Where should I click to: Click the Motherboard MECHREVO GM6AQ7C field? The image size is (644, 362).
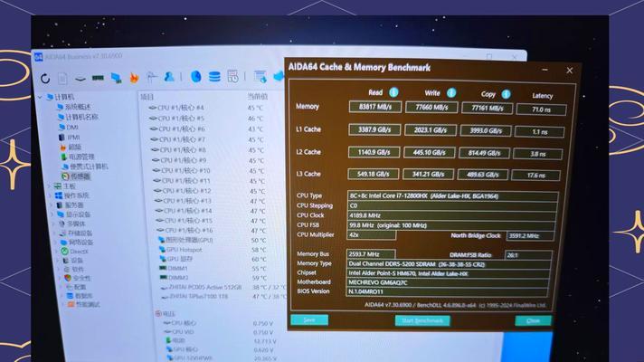pyautogui.click(x=447, y=282)
